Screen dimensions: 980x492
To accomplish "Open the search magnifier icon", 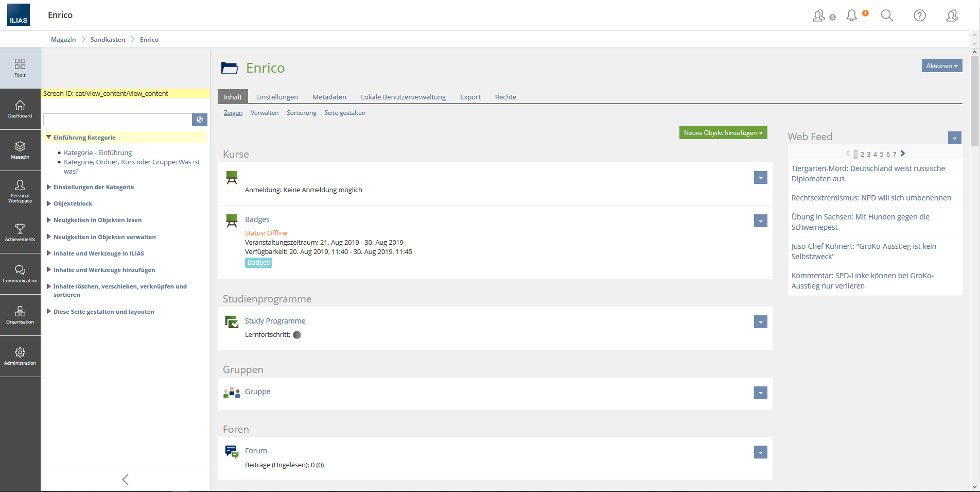I will click(x=887, y=15).
